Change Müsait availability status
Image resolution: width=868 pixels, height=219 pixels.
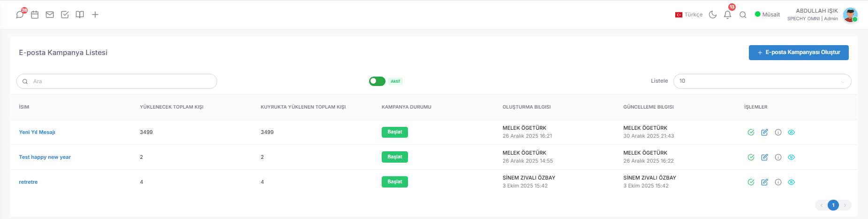pyautogui.click(x=767, y=15)
